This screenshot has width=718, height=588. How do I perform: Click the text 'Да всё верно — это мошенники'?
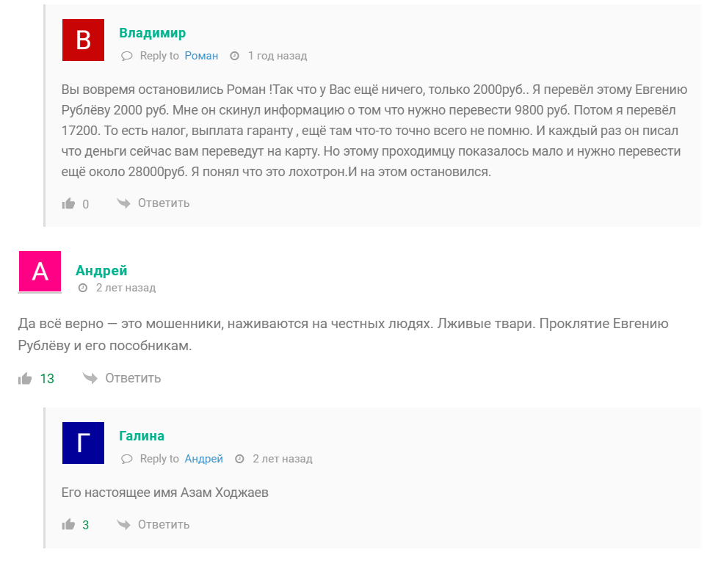click(x=120, y=324)
